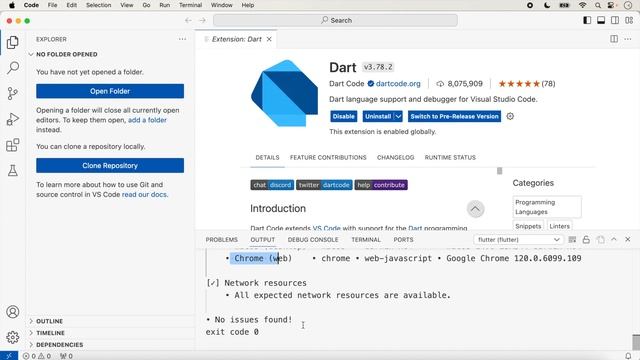Viewport: 640px width, 360px height.
Task: Open Uninstall dropdown arrow
Action: tap(398, 116)
